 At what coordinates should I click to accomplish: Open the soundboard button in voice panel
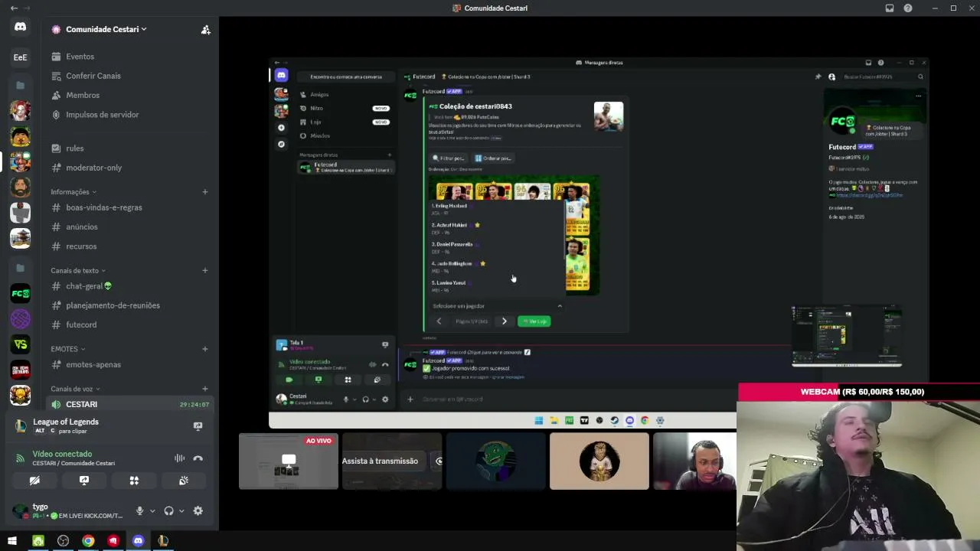[184, 481]
